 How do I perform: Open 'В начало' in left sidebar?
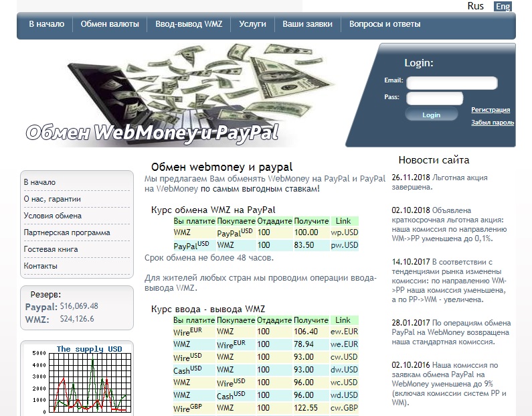[x=39, y=182]
